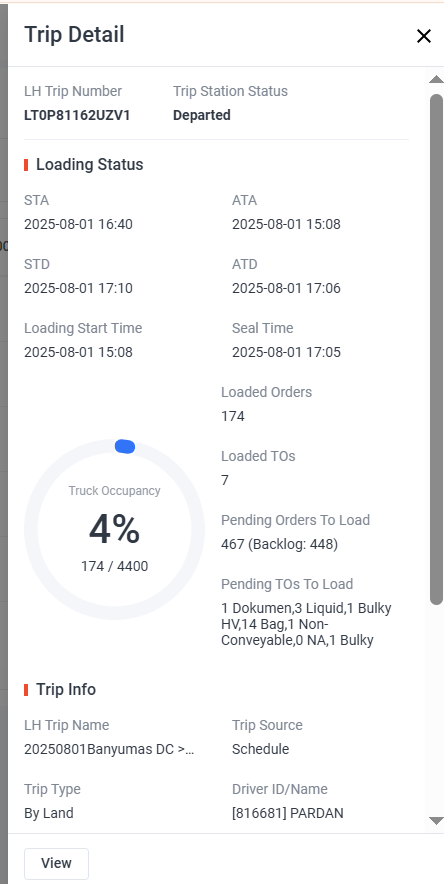Close the Trip Detail panel
The width and height of the screenshot is (444, 884).
[423, 36]
